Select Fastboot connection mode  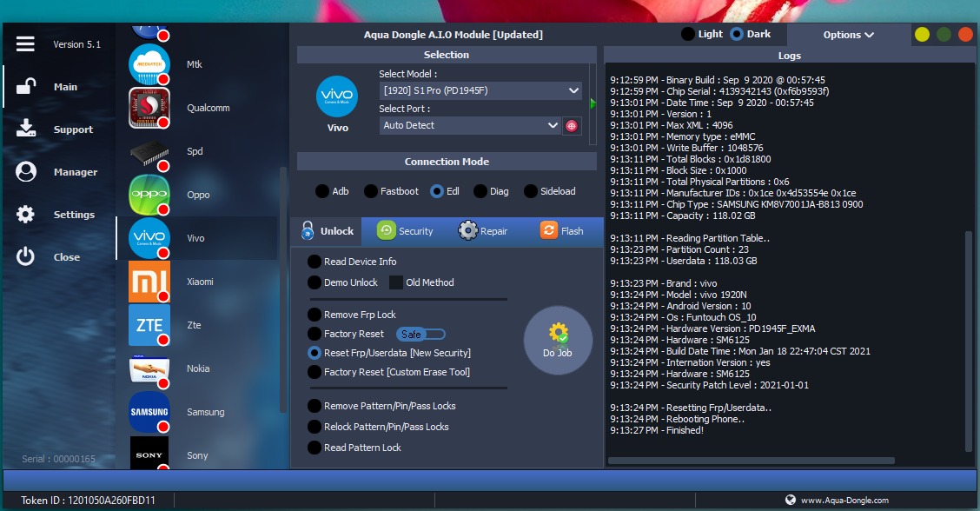391,191
